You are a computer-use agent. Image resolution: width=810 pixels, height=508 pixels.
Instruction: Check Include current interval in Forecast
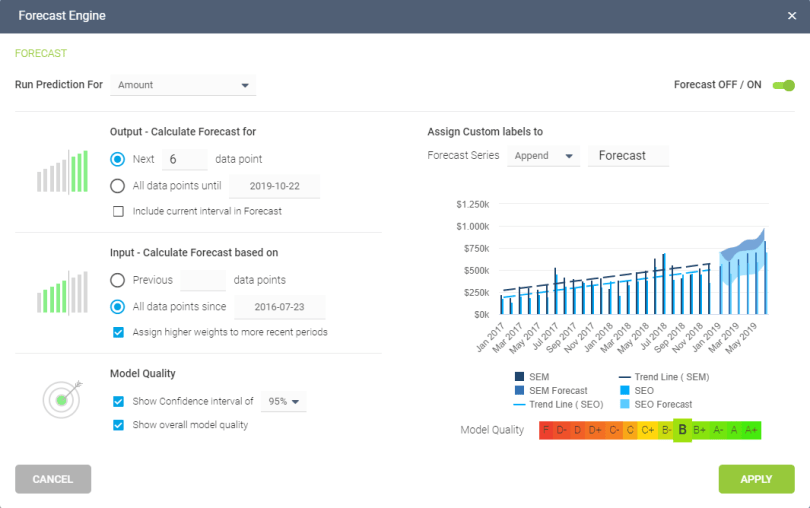pyautogui.click(x=118, y=211)
